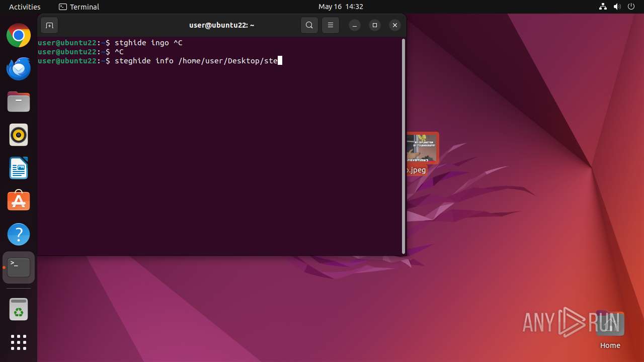Open the Files manager from the dock
644x362 pixels.
[19, 102]
